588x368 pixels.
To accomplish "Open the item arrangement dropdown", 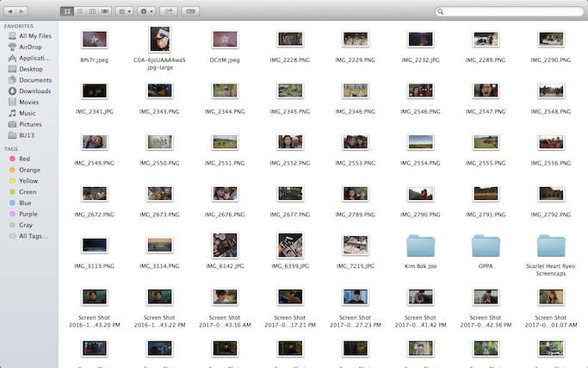I will coord(125,11).
